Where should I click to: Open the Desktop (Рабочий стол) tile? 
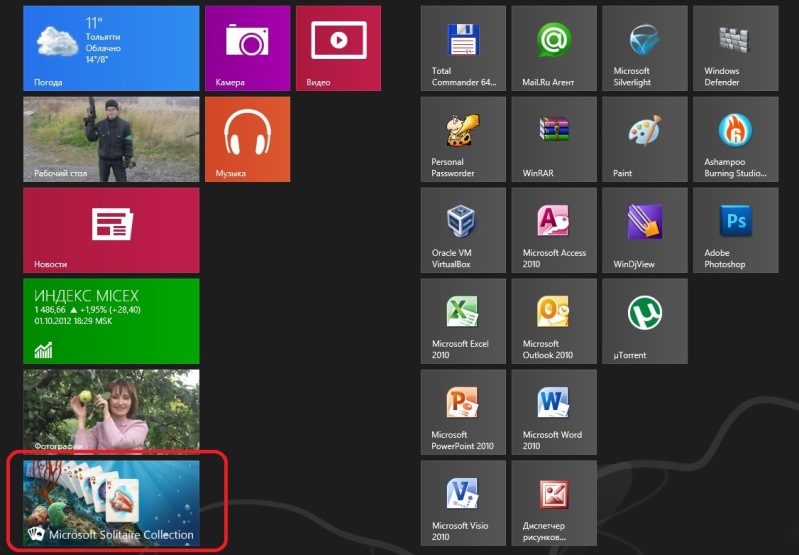tap(110, 139)
